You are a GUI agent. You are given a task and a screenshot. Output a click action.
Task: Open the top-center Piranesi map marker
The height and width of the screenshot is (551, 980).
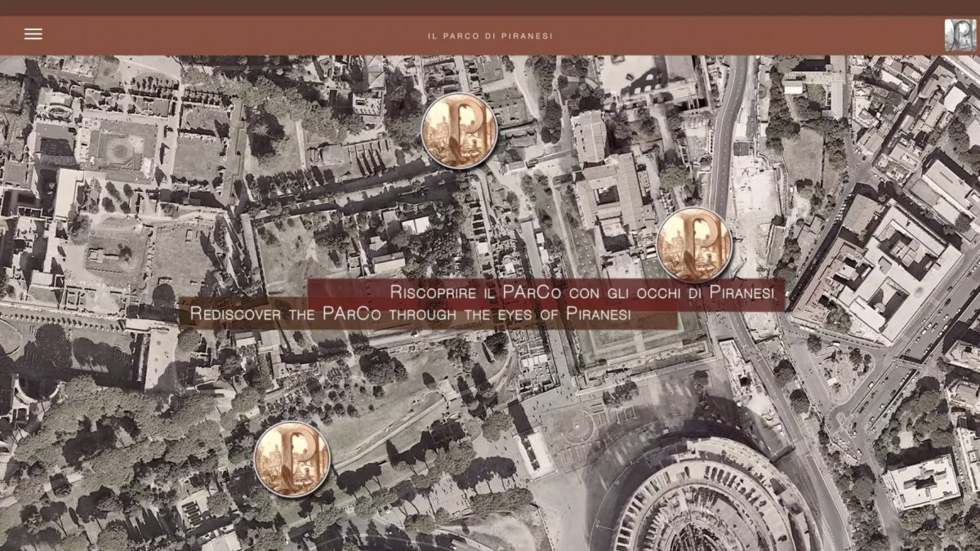(x=459, y=131)
